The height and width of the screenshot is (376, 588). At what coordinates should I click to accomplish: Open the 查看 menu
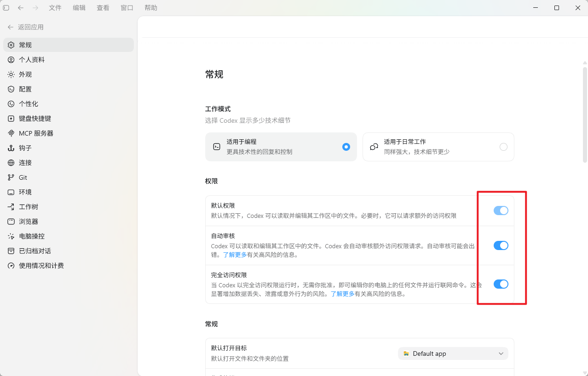pyautogui.click(x=103, y=8)
